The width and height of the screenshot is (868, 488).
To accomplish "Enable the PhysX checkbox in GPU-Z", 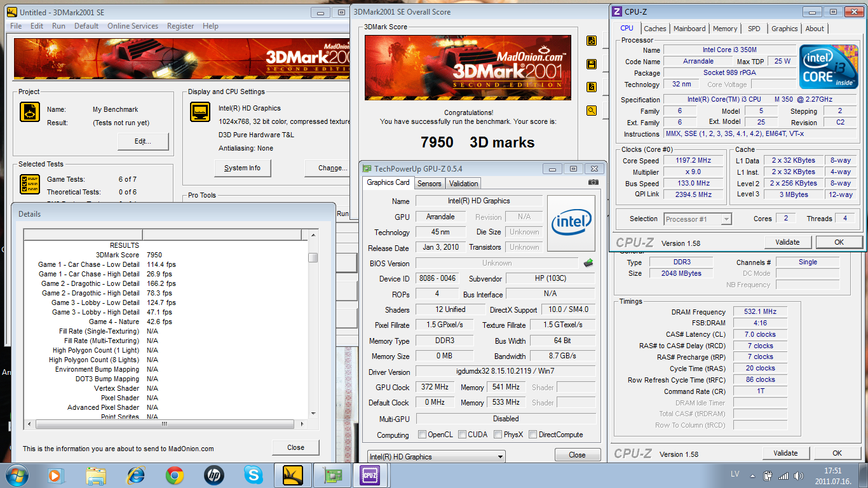I will [x=498, y=435].
